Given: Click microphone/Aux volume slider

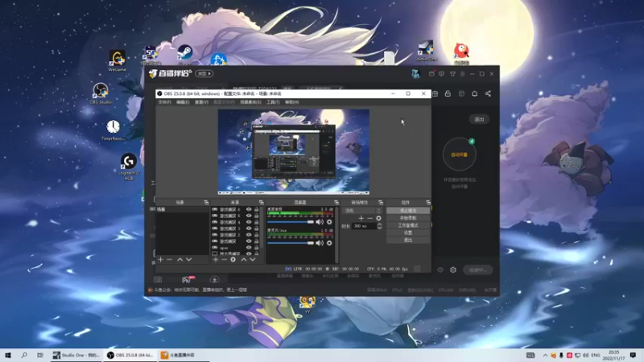Looking at the screenshot, I should pos(291,243).
